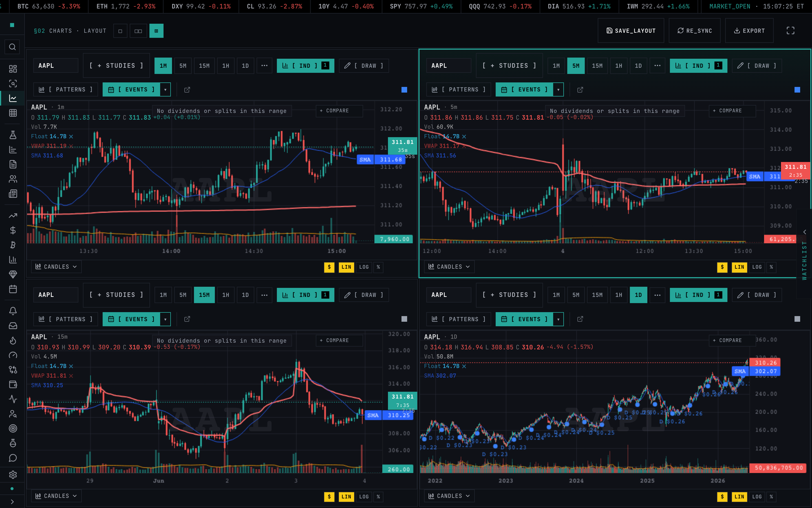Viewport: 812px width, 508px height.
Task: Select the 15M timeframe in the 1m panel
Action: [x=204, y=66]
